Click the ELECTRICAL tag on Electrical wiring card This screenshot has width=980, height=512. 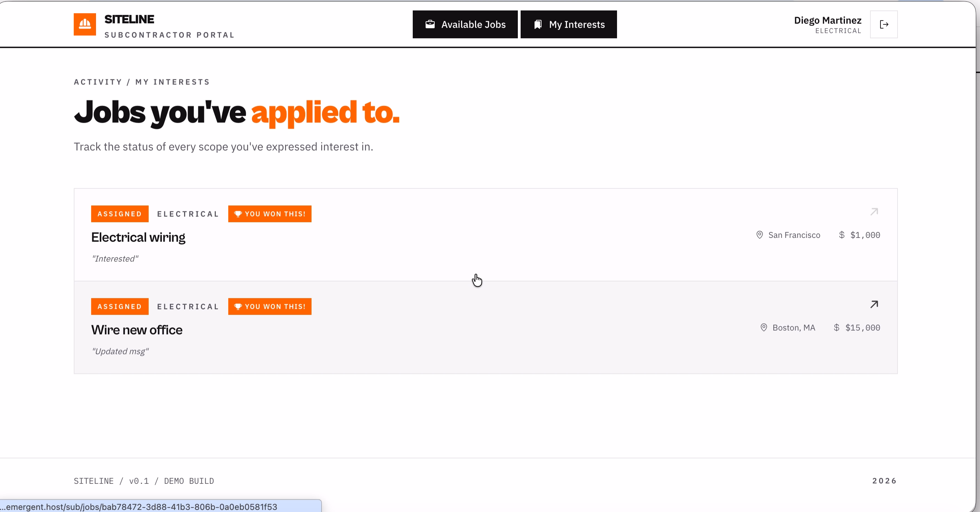(188, 214)
